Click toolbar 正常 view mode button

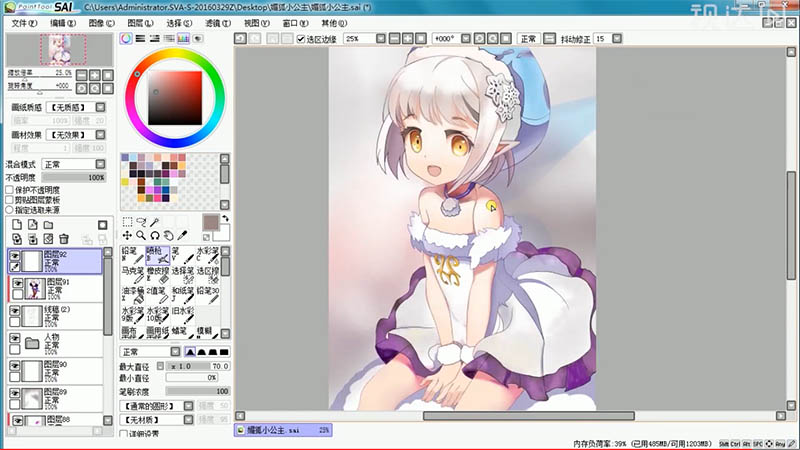[x=528, y=39]
